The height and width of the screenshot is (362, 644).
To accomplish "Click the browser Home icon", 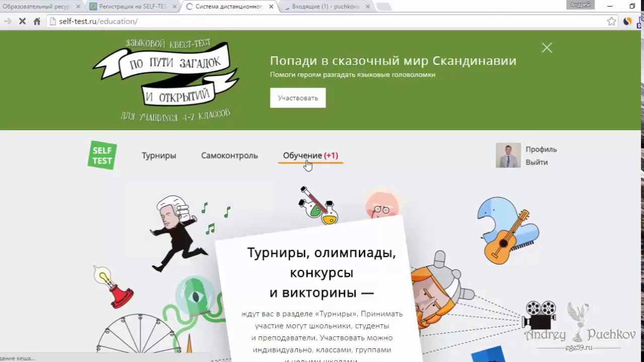I will pyautogui.click(x=37, y=21).
